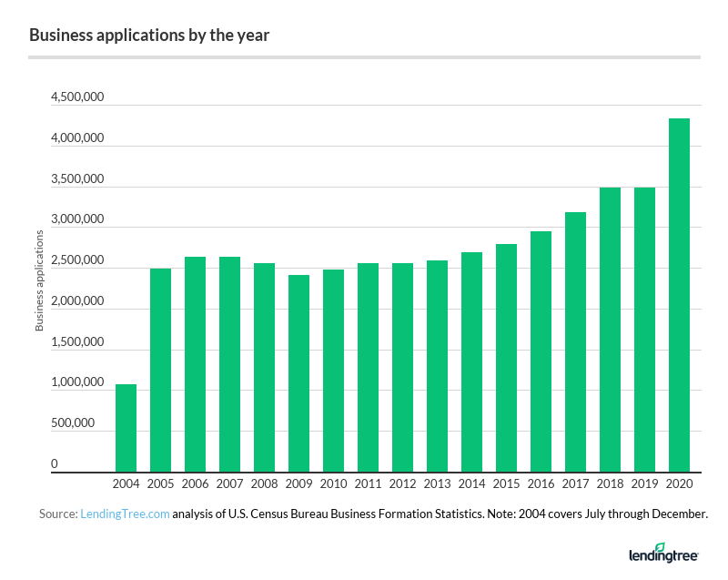Click the 2005 bar

(x=160, y=370)
